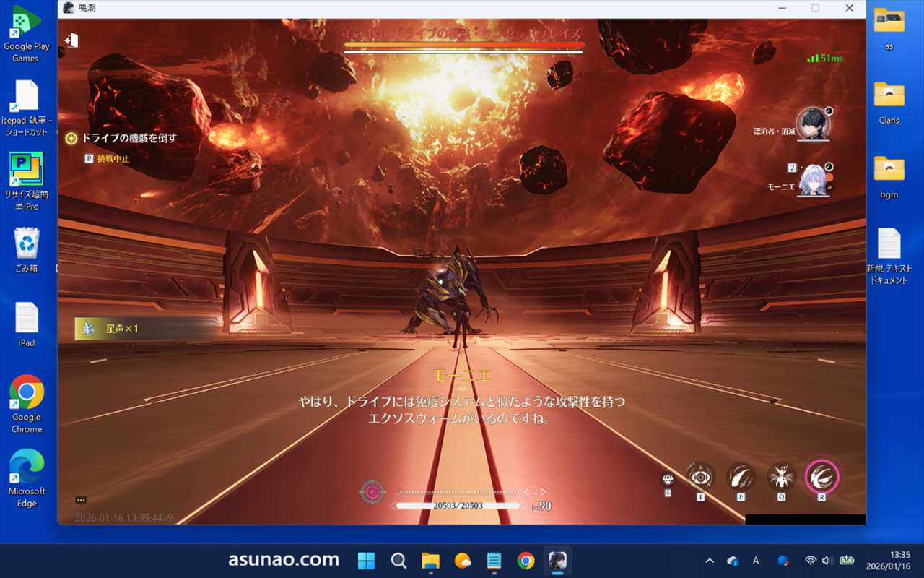Trigger the E resonance skill icon
This screenshot has width=924, height=578.
[x=741, y=477]
